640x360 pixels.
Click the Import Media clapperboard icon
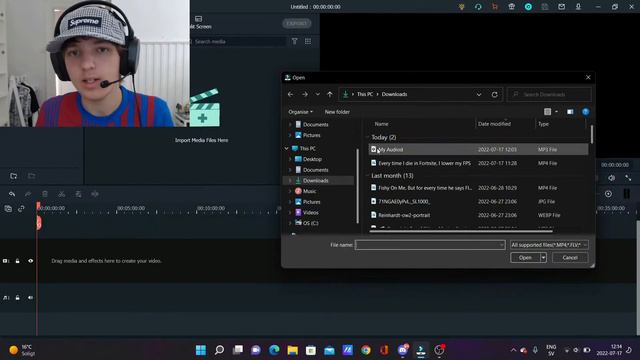tap(204, 108)
